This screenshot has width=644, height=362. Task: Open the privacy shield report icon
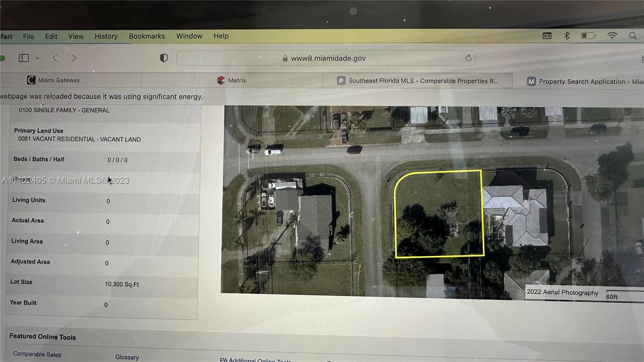pos(163,58)
